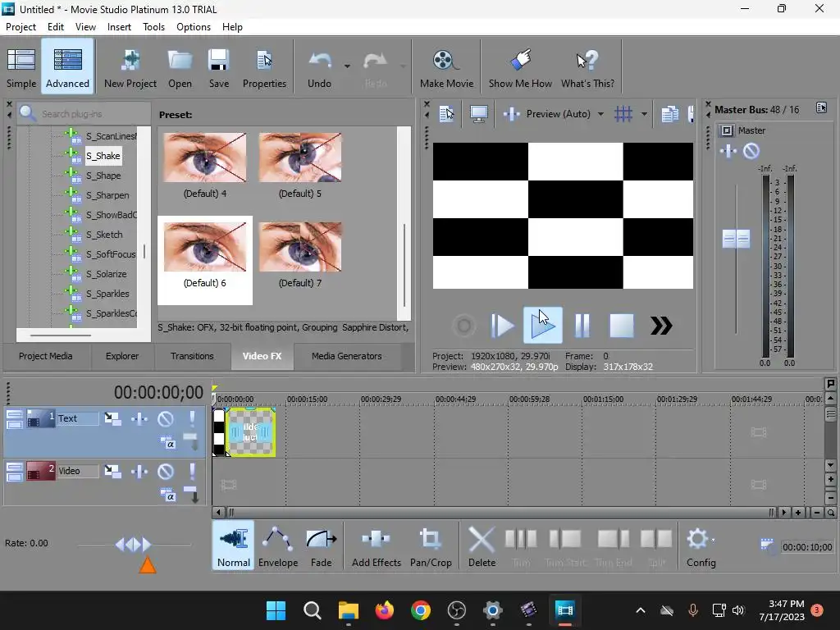Select S_Sharpen plug-in in tree

click(107, 195)
